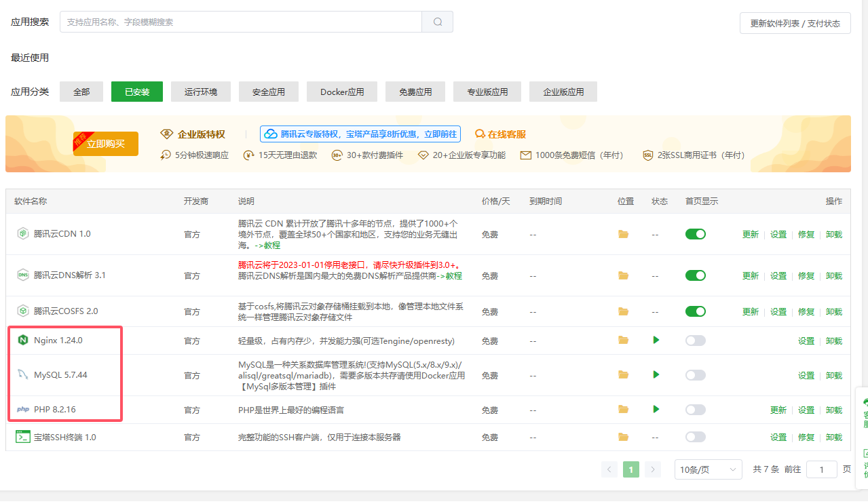Click the 在线客服 customer service icon
The image size is (868, 504).
pyautogui.click(x=480, y=134)
